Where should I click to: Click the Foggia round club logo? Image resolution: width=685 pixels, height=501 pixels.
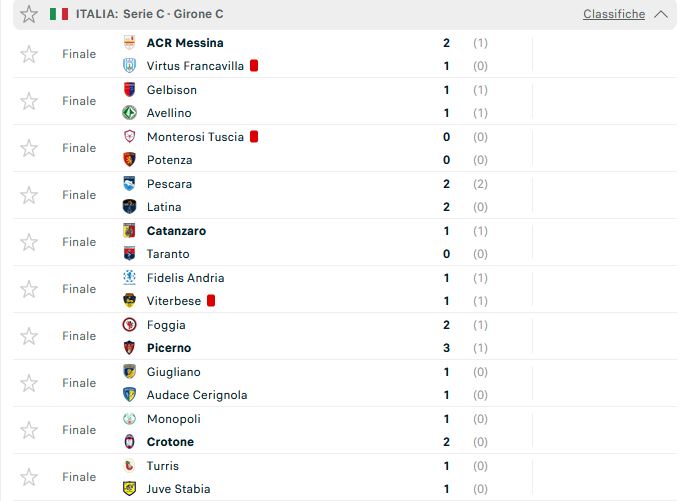pyautogui.click(x=129, y=325)
